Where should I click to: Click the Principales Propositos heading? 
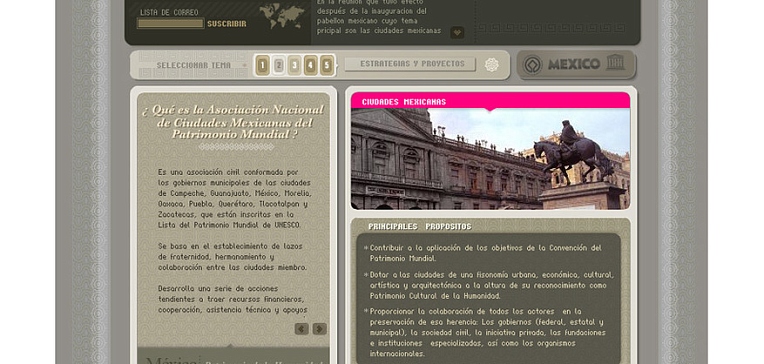point(420,227)
